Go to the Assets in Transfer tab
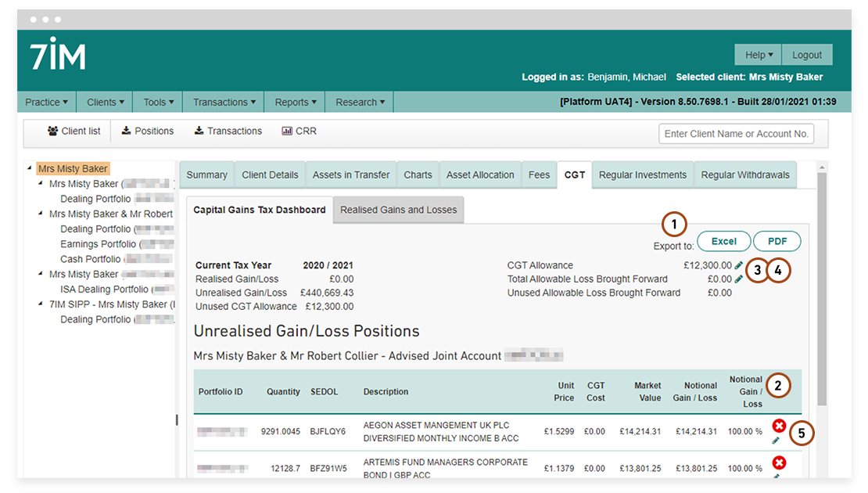The width and height of the screenshot is (868, 493). (351, 175)
